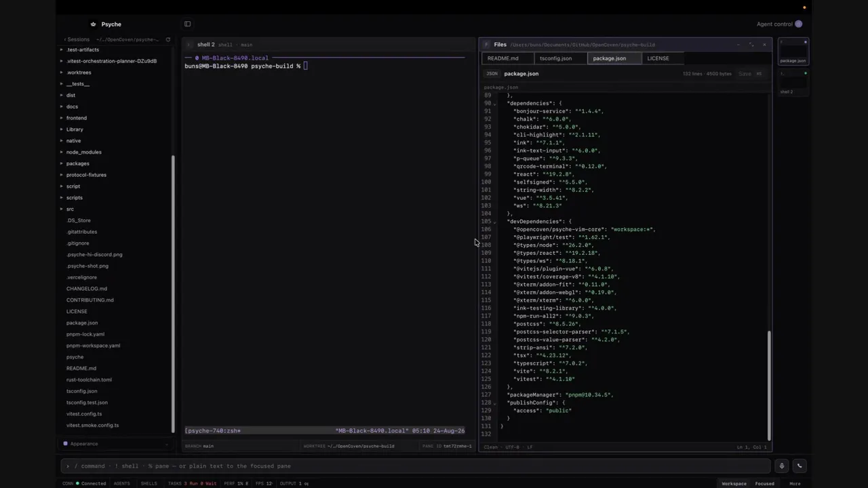Expand the node_modules folder
The width and height of the screenshot is (868, 488).
click(61, 152)
